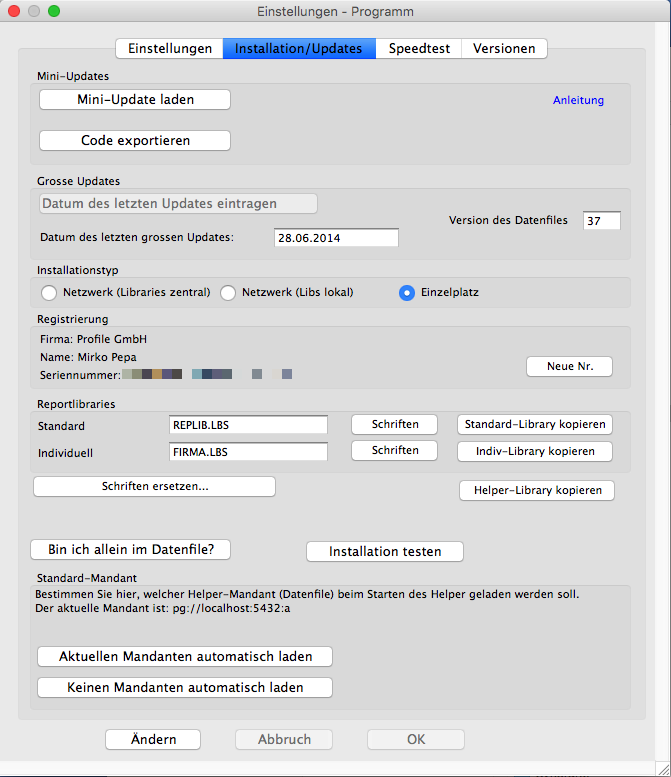Click Standard-Library kopieren
The height and width of the screenshot is (777, 671).
tap(534, 425)
